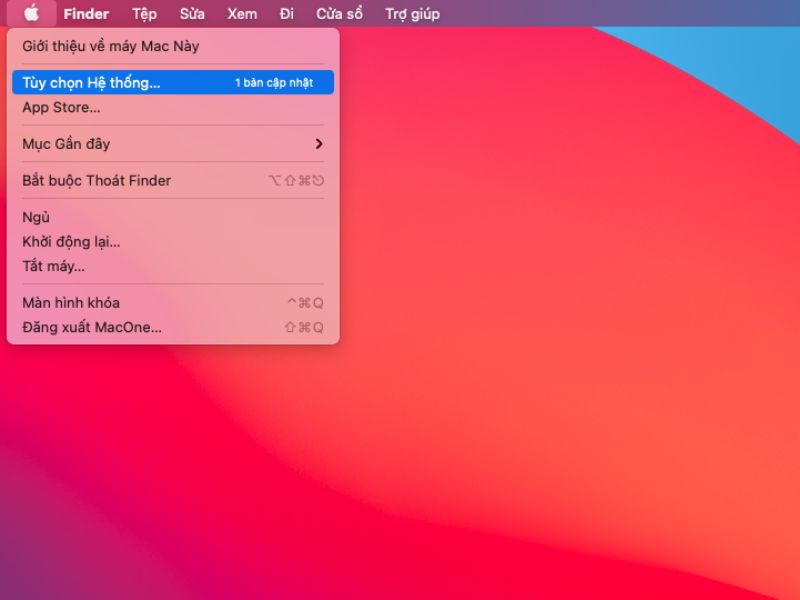
Task: Open the Đi menu
Action: 287,14
